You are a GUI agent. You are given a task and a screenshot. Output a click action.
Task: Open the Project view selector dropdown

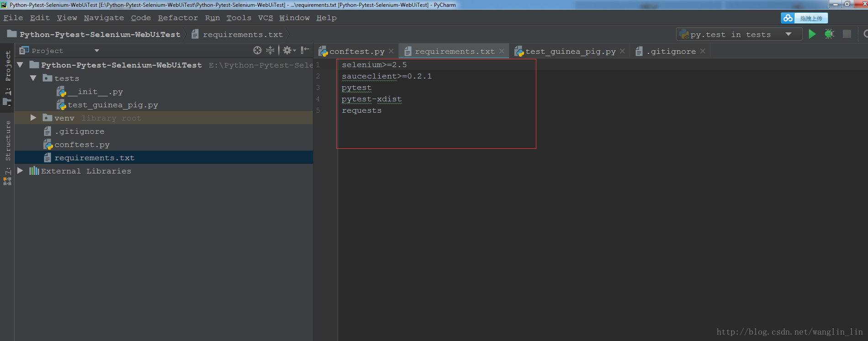point(97,51)
